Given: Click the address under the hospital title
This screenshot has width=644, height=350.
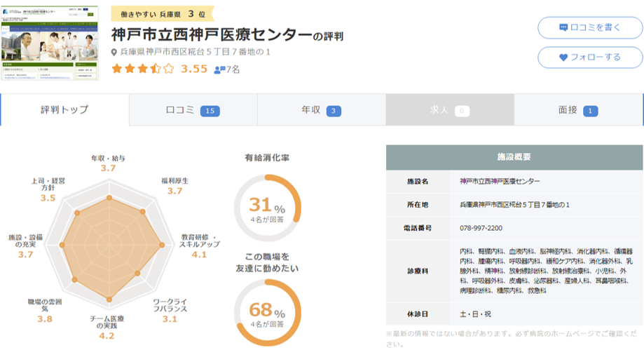Looking at the screenshot, I should [195, 52].
